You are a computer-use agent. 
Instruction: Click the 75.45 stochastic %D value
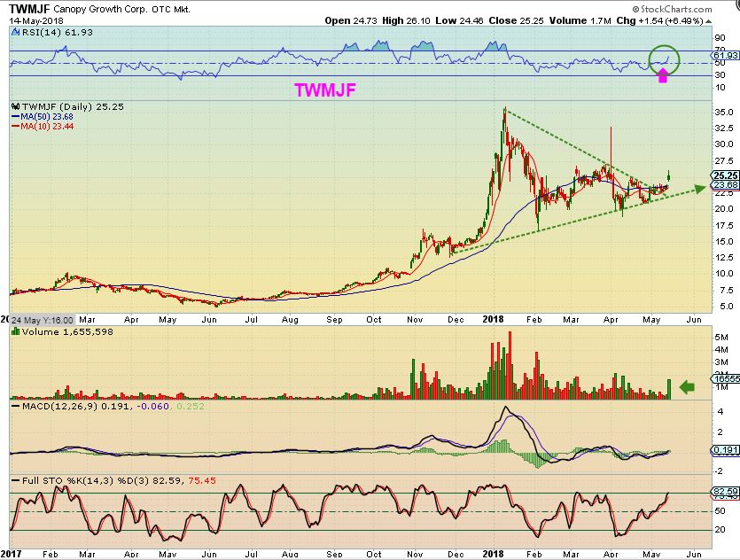point(202,481)
